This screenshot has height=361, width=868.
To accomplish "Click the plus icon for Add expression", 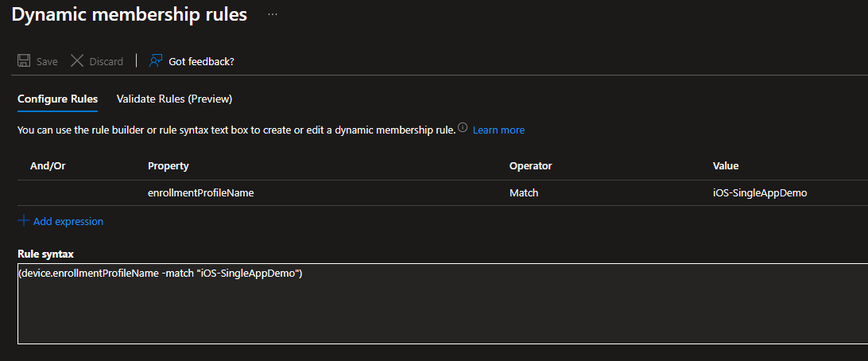I will pyautogui.click(x=23, y=221).
